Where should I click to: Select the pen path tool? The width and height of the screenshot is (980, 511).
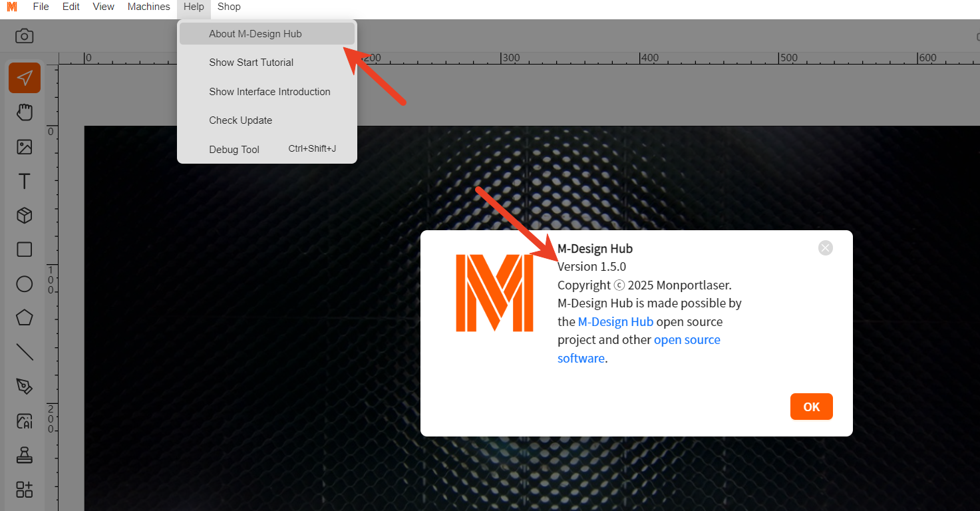pyautogui.click(x=25, y=387)
